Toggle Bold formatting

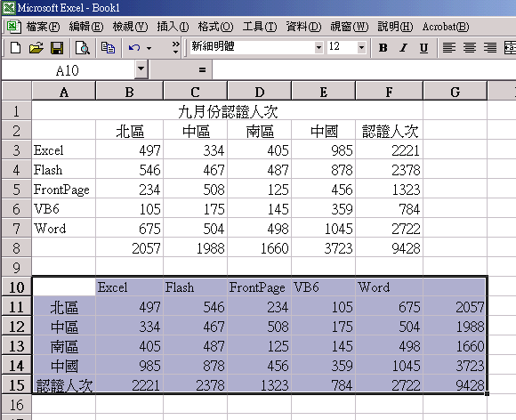click(383, 48)
